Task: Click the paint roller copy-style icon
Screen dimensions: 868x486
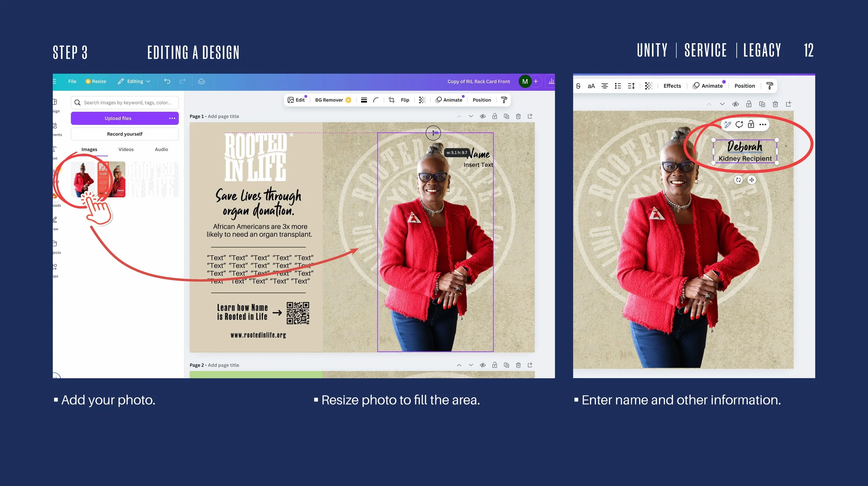Action: [x=504, y=100]
